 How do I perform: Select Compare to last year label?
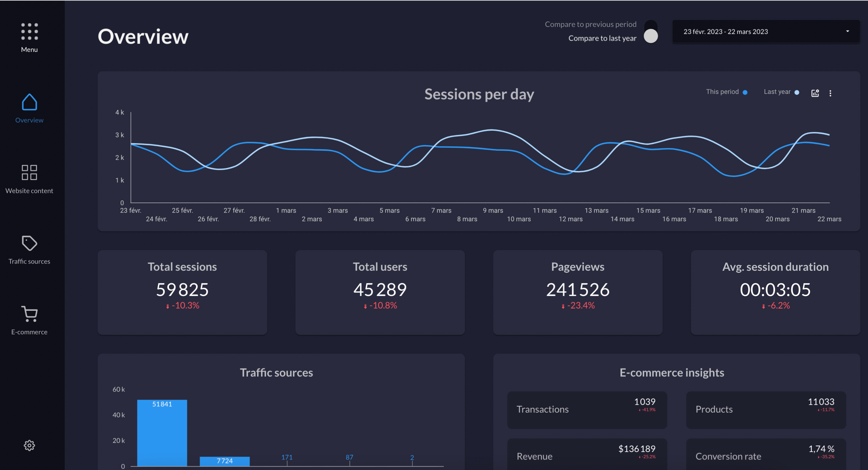pos(602,38)
